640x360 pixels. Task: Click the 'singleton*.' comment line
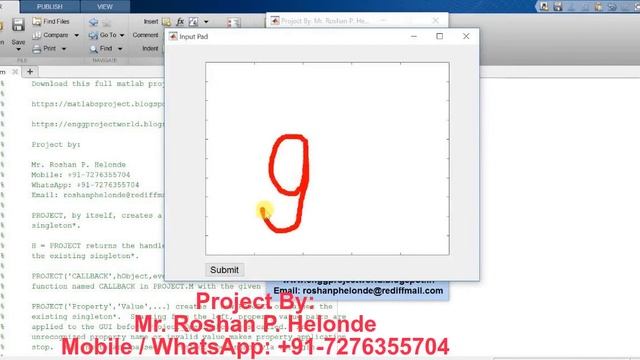point(56,226)
